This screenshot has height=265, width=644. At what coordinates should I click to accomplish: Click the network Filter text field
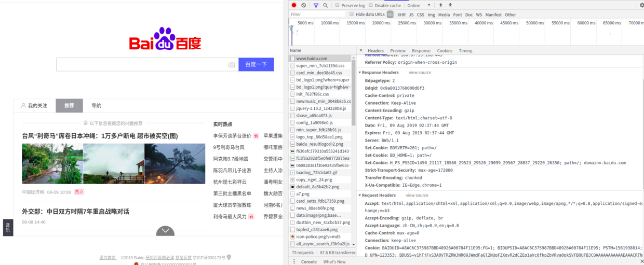click(317, 15)
